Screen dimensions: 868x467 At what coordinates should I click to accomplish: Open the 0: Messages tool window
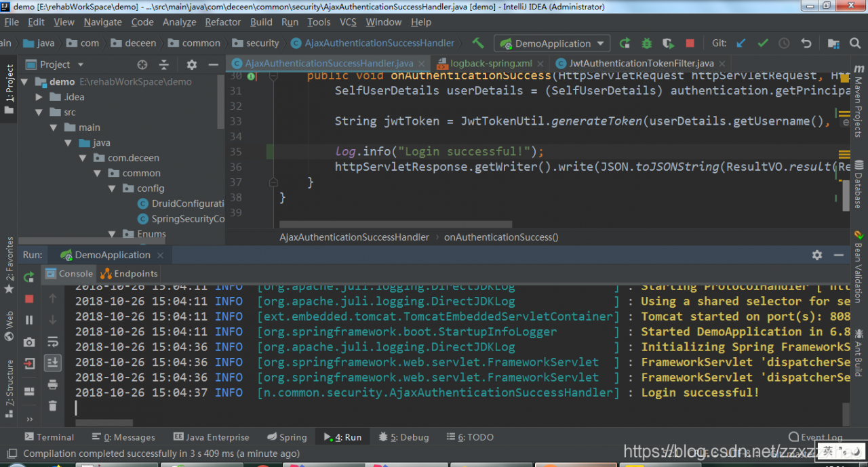pyautogui.click(x=124, y=437)
